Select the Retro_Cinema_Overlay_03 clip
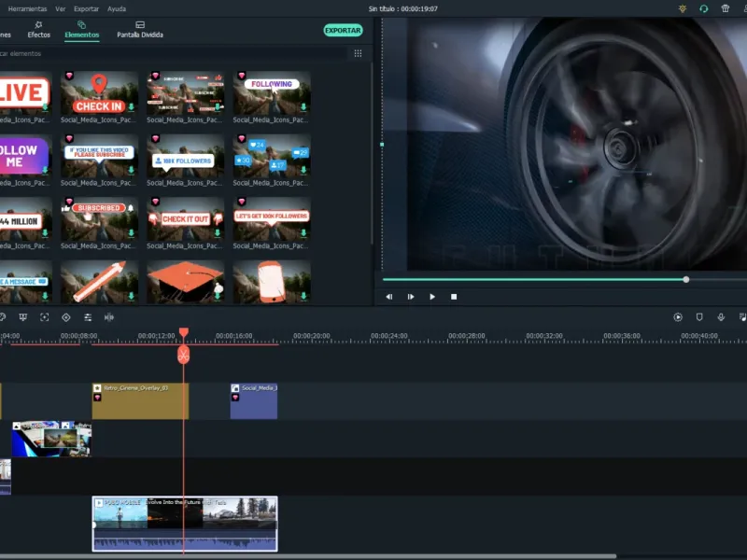Viewport: 747px width, 560px height. click(141, 401)
